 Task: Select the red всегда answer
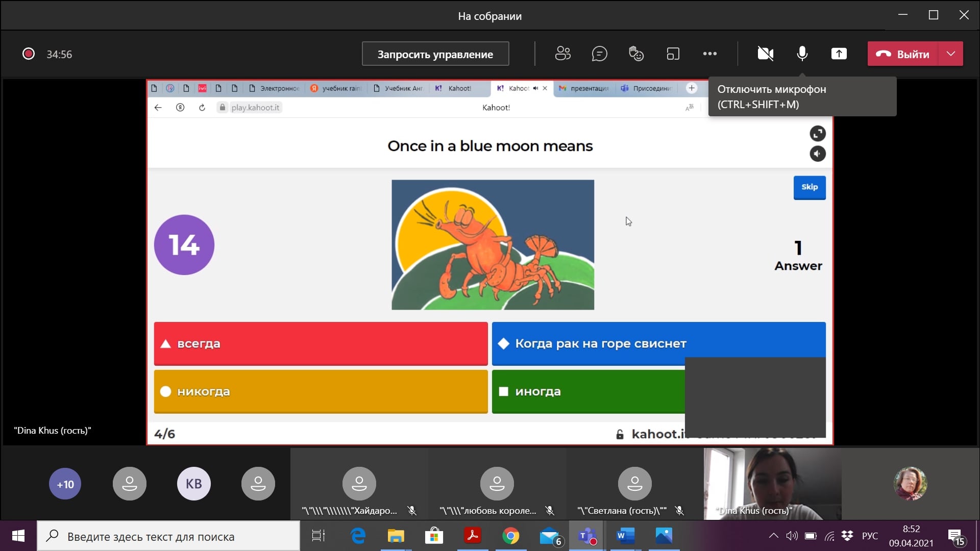(321, 343)
